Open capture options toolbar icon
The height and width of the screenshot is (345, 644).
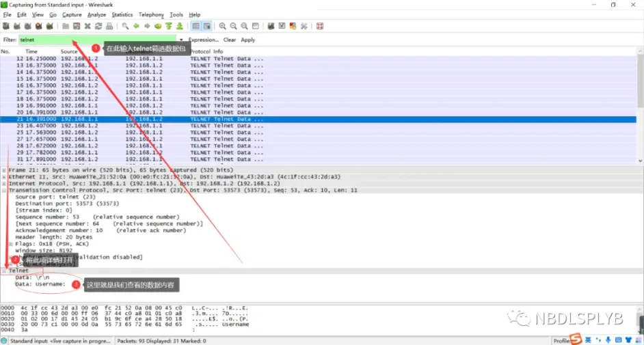[x=17, y=26]
